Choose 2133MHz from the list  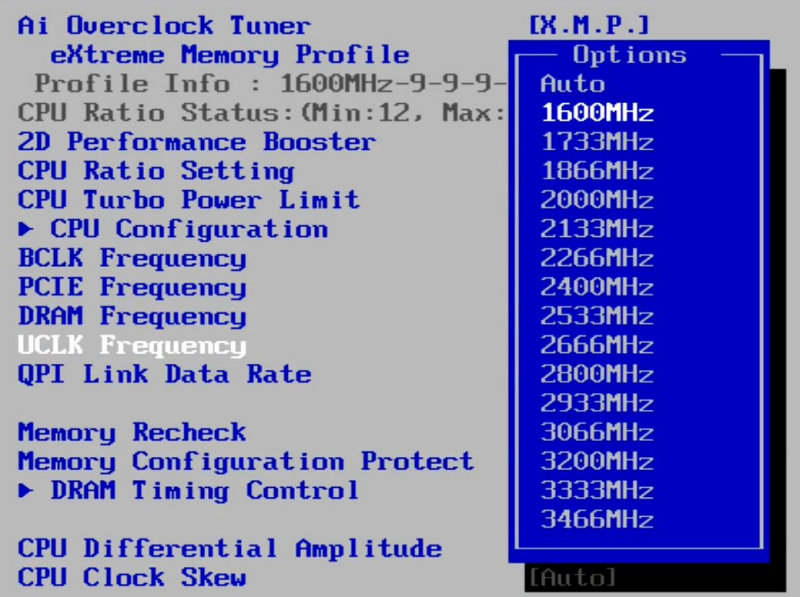point(597,229)
